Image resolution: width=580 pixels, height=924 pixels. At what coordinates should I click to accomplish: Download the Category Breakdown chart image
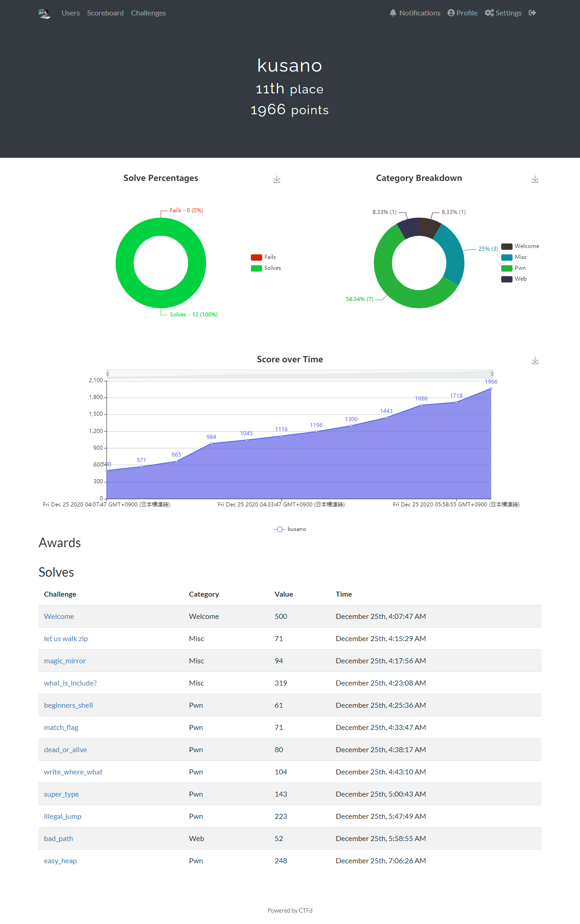click(x=535, y=180)
